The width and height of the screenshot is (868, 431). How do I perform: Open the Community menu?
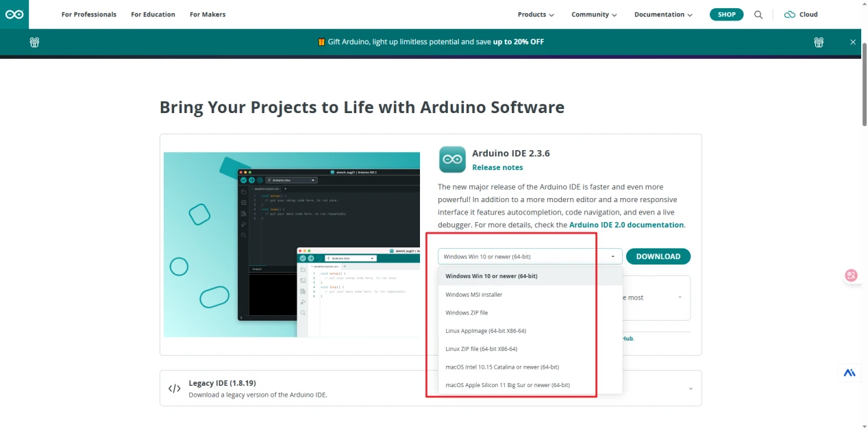click(x=594, y=14)
